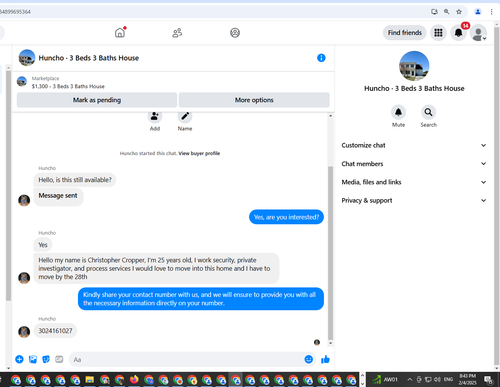The width and height of the screenshot is (500, 387).
Task: Open the notifications bell icon
Action: coord(459,33)
